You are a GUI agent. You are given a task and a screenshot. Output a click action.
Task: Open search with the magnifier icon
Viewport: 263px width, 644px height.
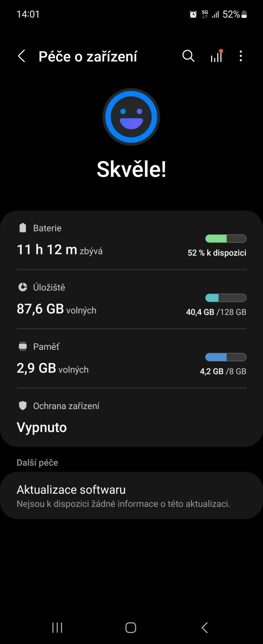(188, 56)
